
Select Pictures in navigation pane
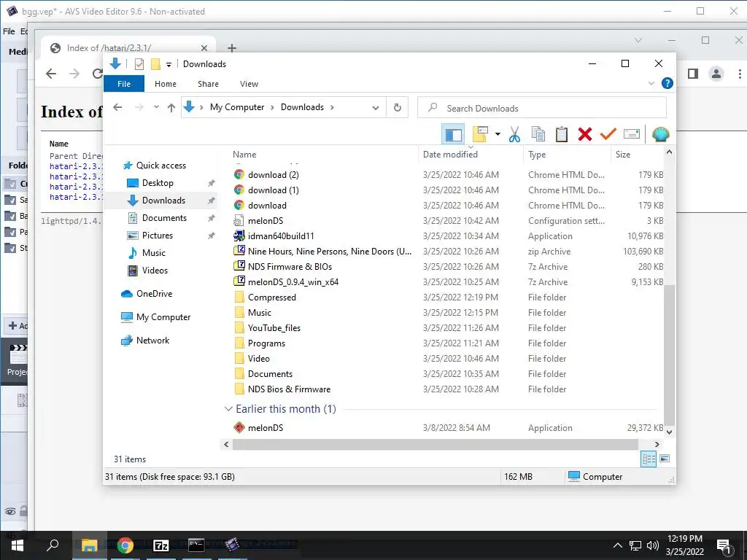pos(158,236)
